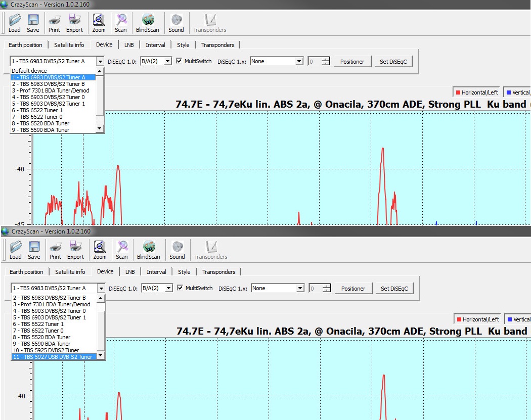Open device dropdown arrow in top window
This screenshot has height=420, width=531.
pos(100,61)
